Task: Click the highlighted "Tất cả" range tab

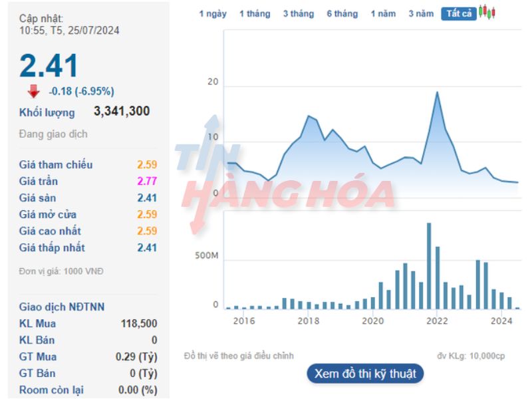Action: [459, 14]
